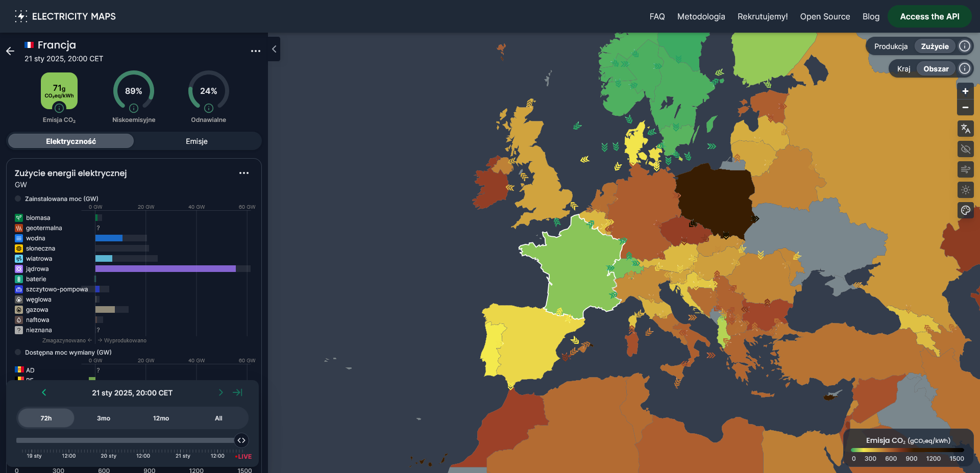Open the color palette theme button
The height and width of the screenshot is (473, 980).
(965, 210)
